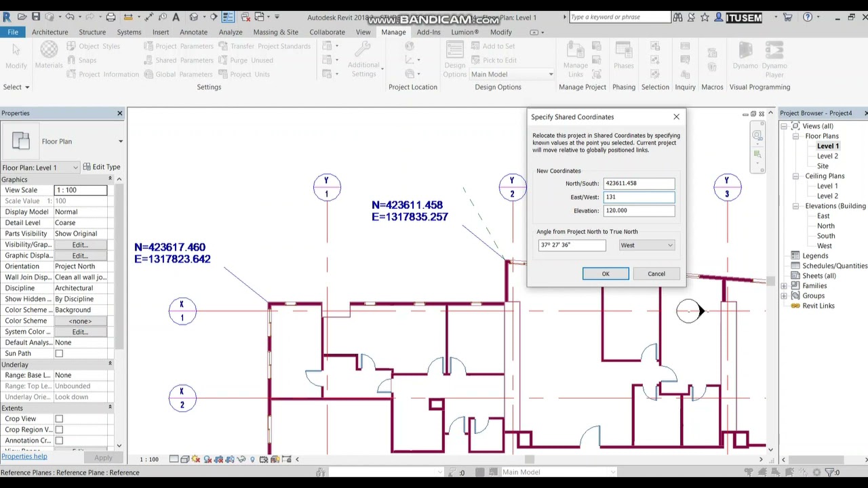Screen dimensions: 868x488
Task: Click the shopping cart icon in title bar
Action: 787,17
